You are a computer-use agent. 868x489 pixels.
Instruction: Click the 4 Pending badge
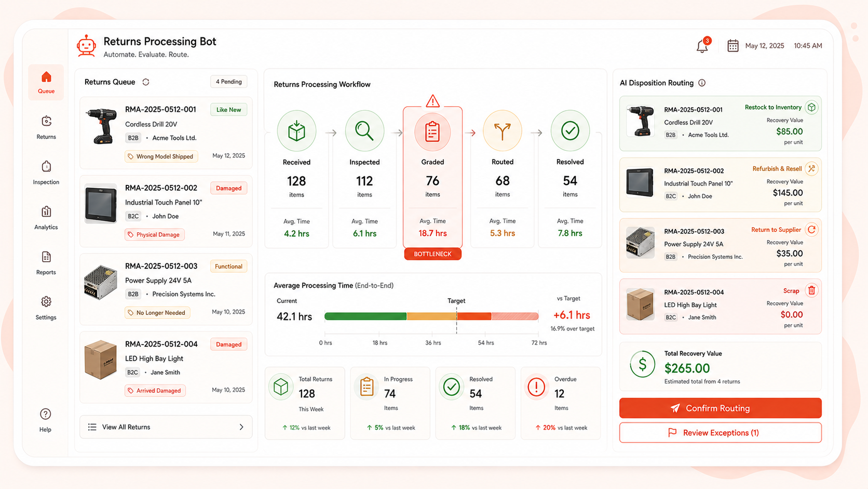[229, 82]
